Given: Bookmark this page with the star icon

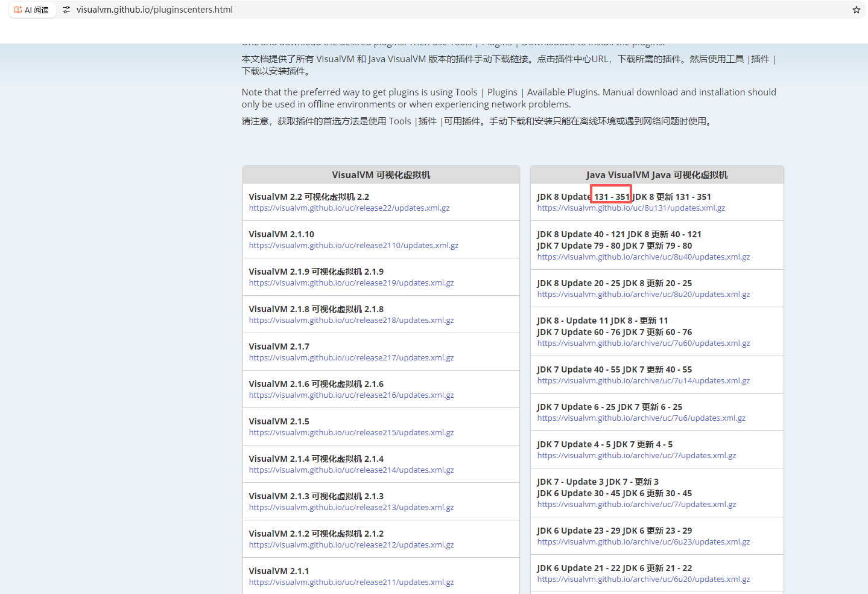Looking at the screenshot, I should pyautogui.click(x=856, y=10).
